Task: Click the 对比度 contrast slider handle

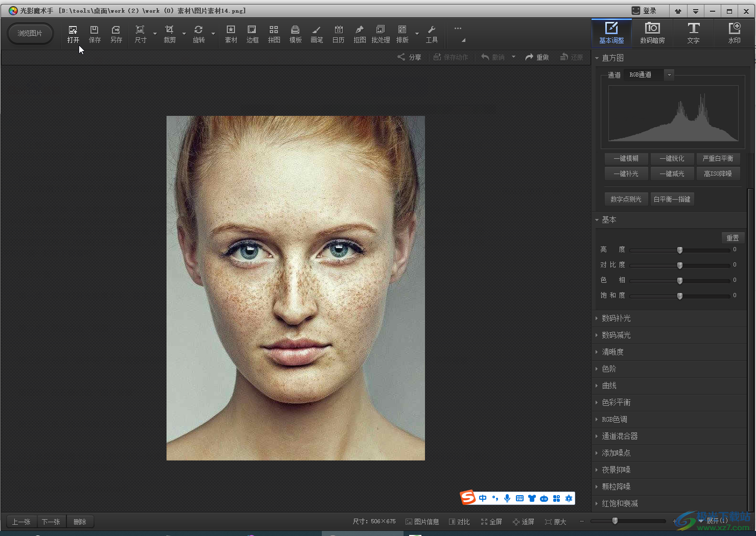Action: (680, 265)
